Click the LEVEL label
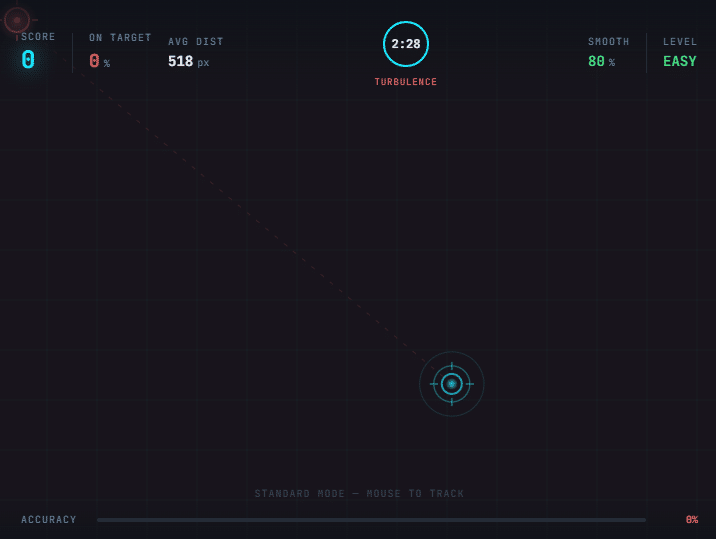The height and width of the screenshot is (539, 716). click(x=680, y=42)
